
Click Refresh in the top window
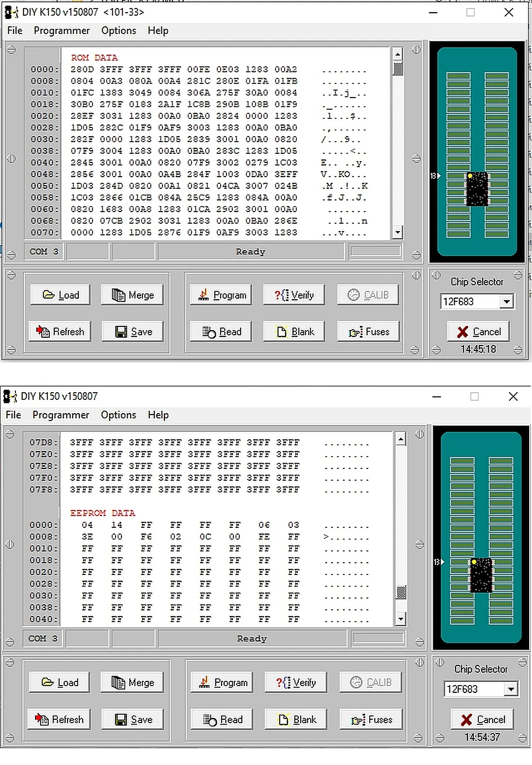point(60,332)
